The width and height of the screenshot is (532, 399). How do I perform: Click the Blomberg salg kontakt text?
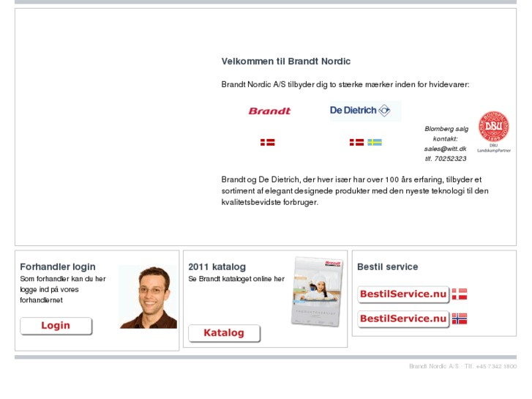(x=446, y=134)
